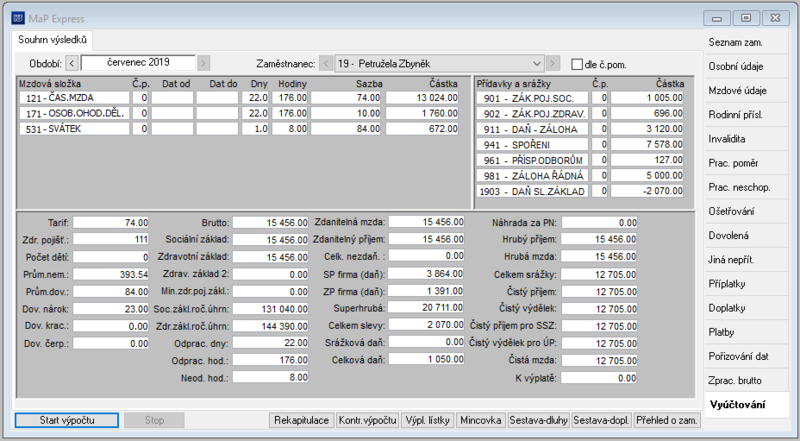Click the Sestava-dluhy button
The width and height of the screenshot is (800, 441).
tap(538, 420)
